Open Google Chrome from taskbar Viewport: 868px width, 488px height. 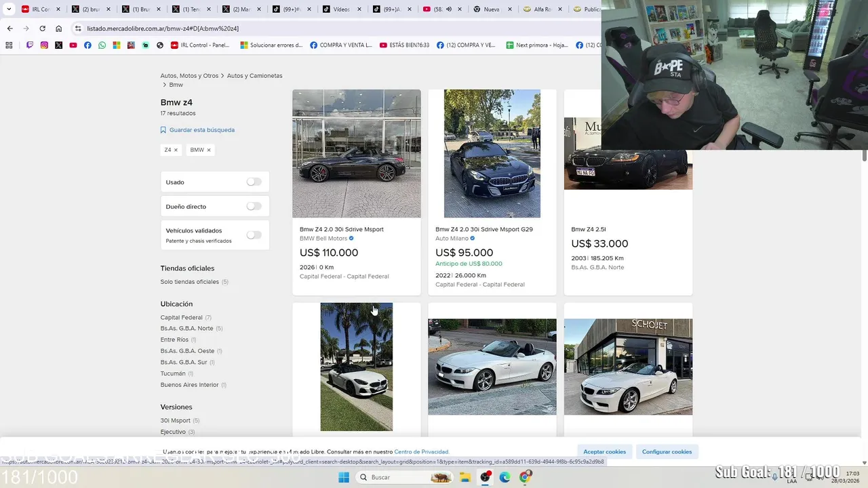[x=524, y=477]
